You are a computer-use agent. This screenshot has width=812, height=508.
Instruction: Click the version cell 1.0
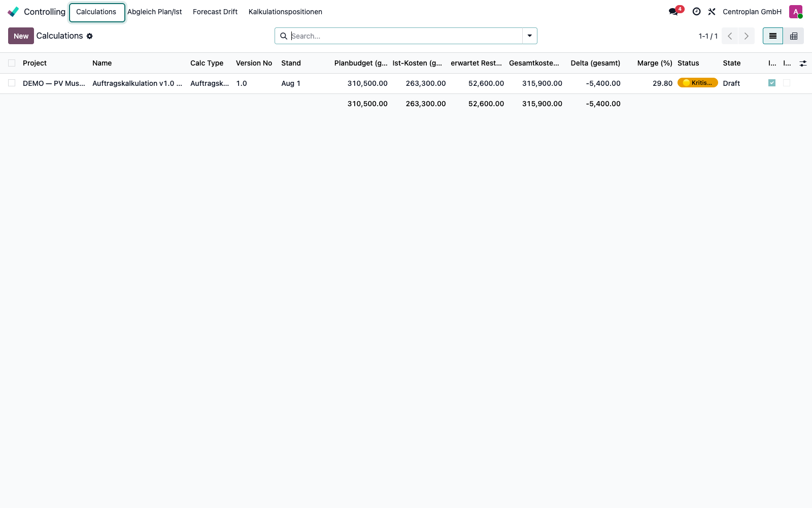coord(242,83)
